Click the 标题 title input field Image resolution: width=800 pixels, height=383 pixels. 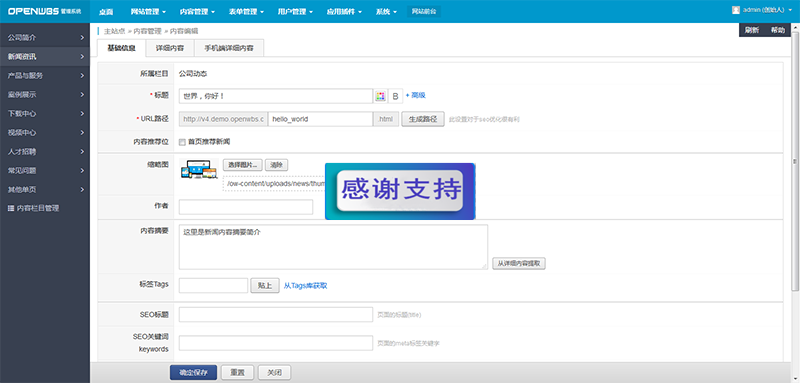[276, 96]
